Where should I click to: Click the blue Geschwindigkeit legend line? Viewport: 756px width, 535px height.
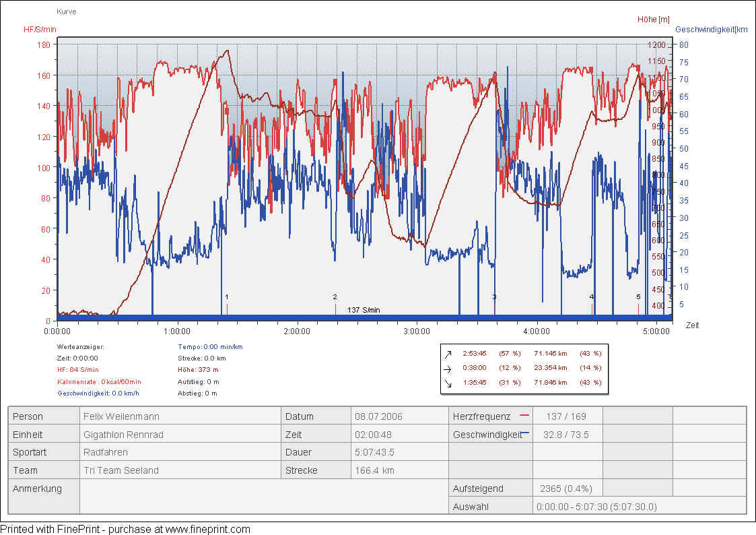[x=526, y=433]
